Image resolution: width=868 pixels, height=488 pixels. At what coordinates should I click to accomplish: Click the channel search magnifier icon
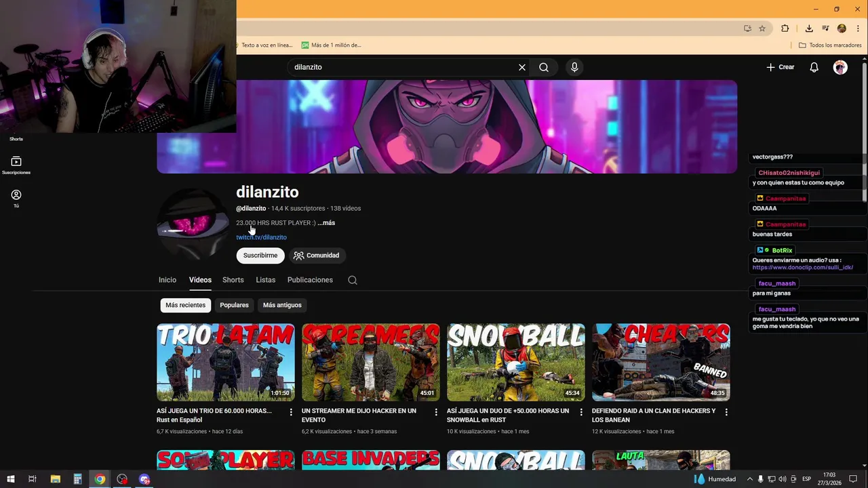tap(353, 280)
